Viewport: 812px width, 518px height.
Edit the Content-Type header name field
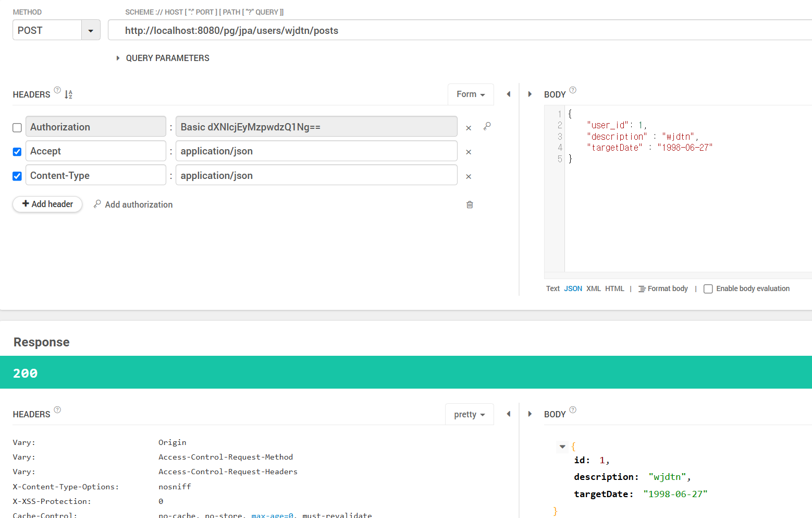[x=96, y=175]
